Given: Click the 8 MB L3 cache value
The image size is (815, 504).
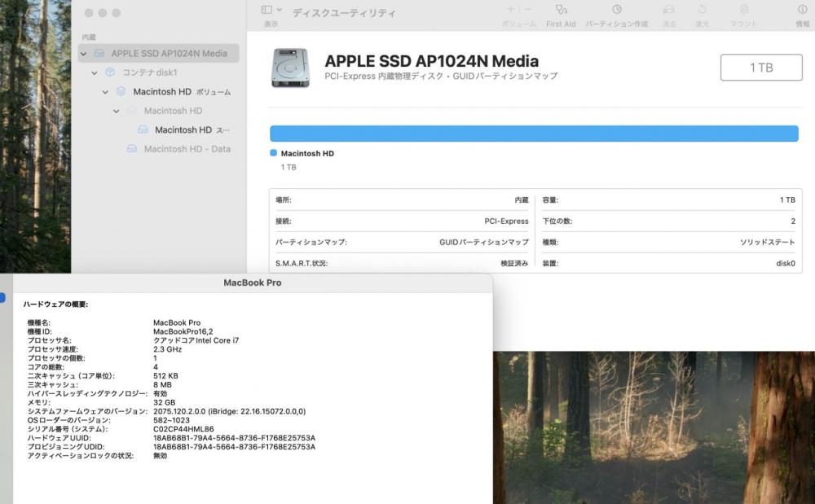Looking at the screenshot, I should 162,384.
